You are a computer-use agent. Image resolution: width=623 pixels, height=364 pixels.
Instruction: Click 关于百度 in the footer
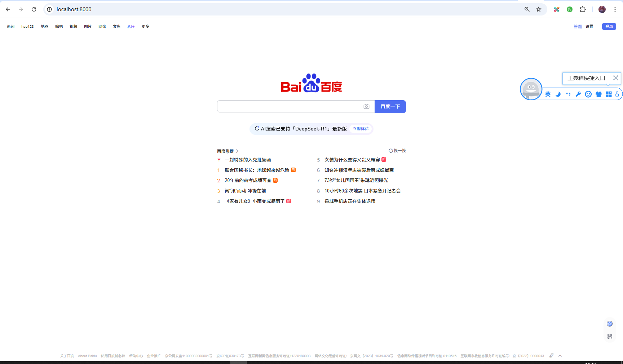tap(67, 356)
